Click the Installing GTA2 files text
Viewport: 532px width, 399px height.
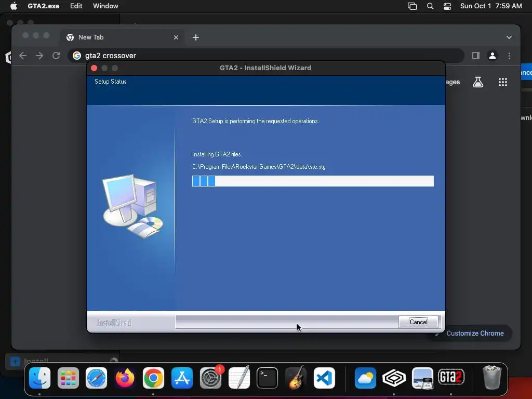(x=218, y=154)
